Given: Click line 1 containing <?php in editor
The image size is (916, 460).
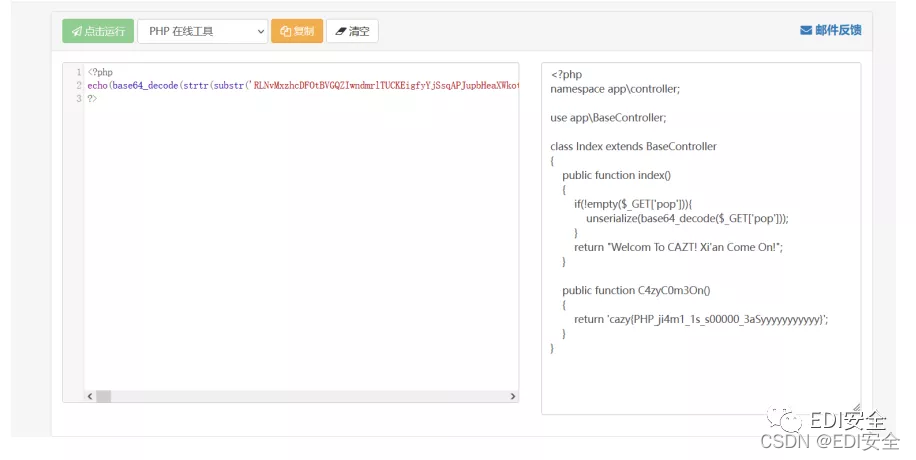Looking at the screenshot, I should 100,72.
